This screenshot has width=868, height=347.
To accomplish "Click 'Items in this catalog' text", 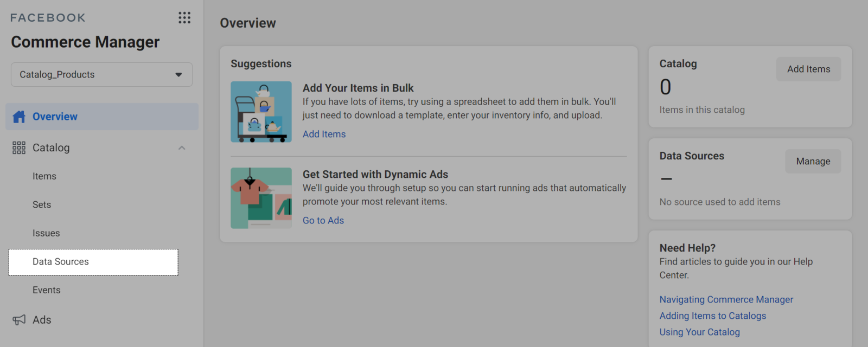I will pyautogui.click(x=702, y=110).
